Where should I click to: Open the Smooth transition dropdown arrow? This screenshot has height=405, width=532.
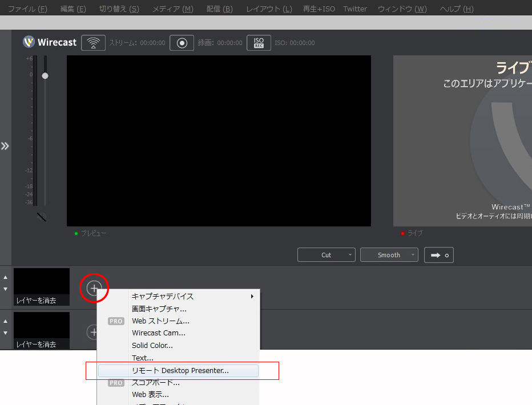pos(413,254)
